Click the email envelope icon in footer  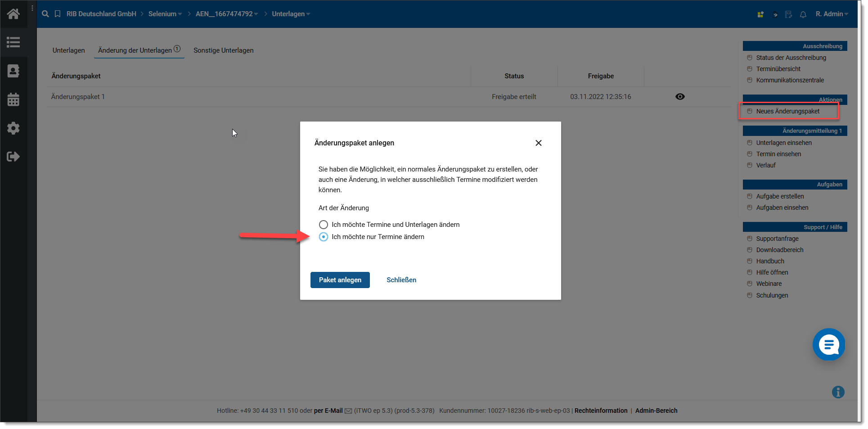[348, 411]
